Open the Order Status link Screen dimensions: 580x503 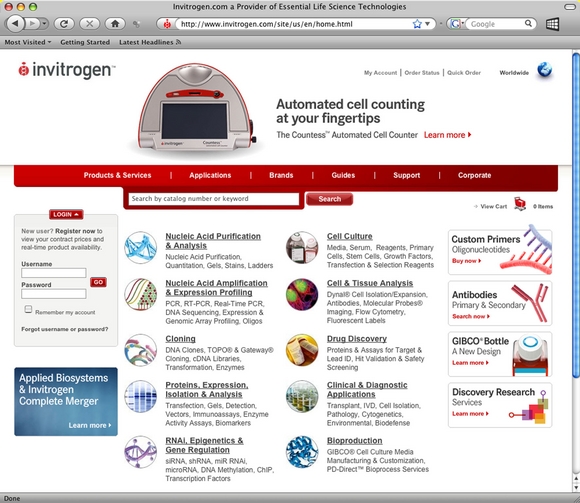click(422, 73)
